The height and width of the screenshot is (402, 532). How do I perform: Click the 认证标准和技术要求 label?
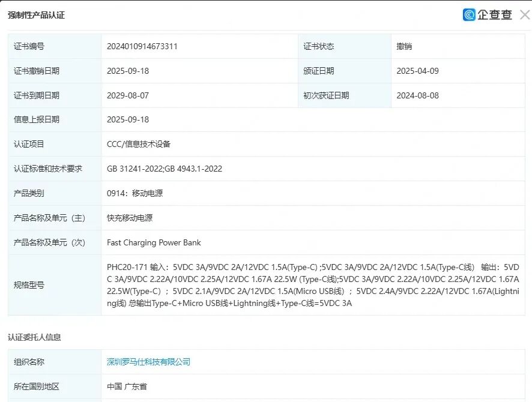tap(48, 169)
